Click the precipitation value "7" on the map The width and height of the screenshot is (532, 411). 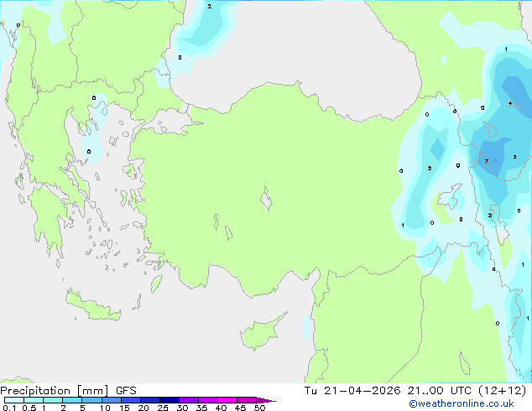click(x=487, y=161)
